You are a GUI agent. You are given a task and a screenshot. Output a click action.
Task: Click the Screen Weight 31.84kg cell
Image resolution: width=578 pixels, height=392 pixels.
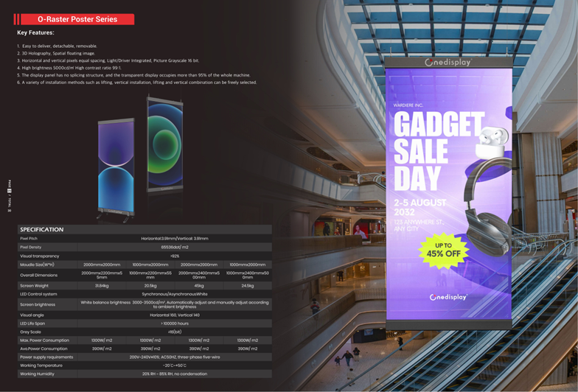102,285
